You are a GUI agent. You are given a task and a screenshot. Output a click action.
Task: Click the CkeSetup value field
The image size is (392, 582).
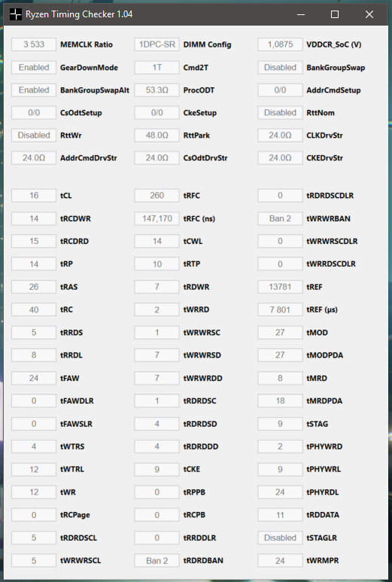[x=156, y=113]
